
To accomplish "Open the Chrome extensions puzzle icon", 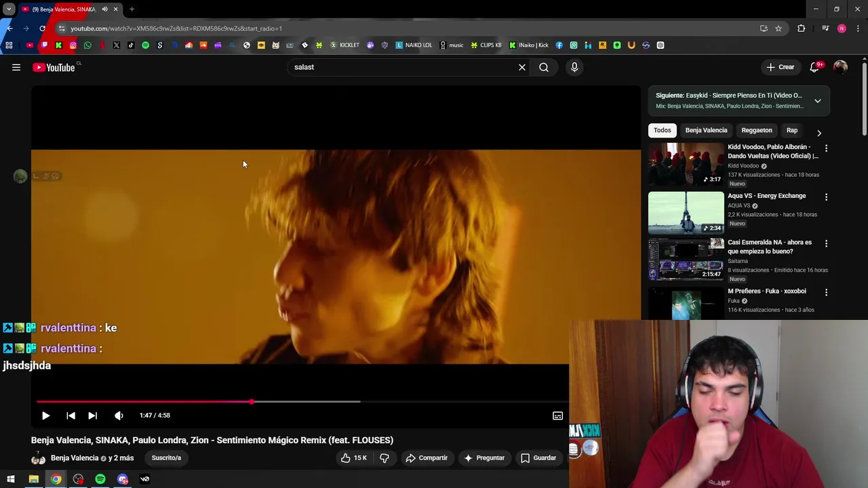I will [802, 28].
